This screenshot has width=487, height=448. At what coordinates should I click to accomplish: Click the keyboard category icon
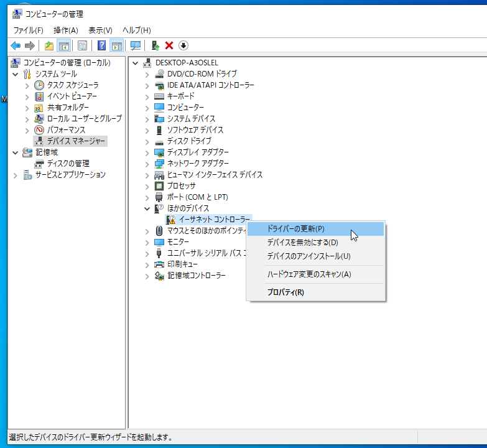click(159, 96)
